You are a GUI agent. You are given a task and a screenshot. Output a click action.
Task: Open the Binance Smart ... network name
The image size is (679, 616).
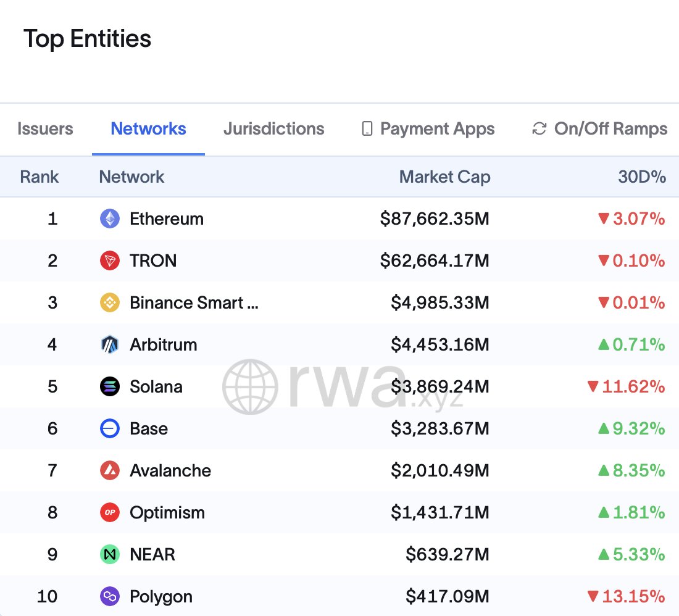(x=194, y=302)
